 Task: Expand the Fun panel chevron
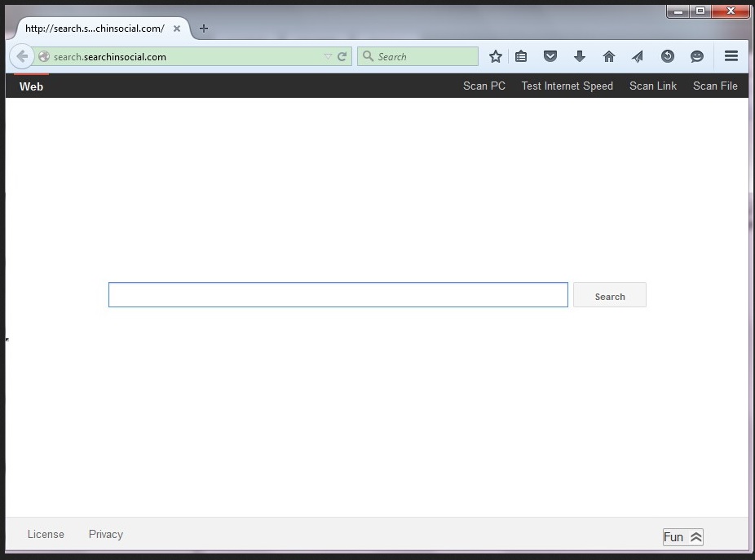[x=695, y=537]
